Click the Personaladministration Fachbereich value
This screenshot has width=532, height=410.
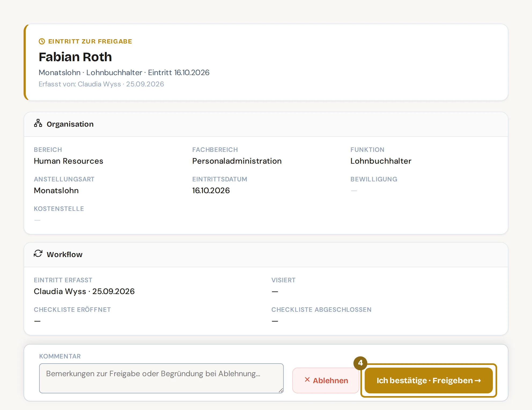click(237, 161)
